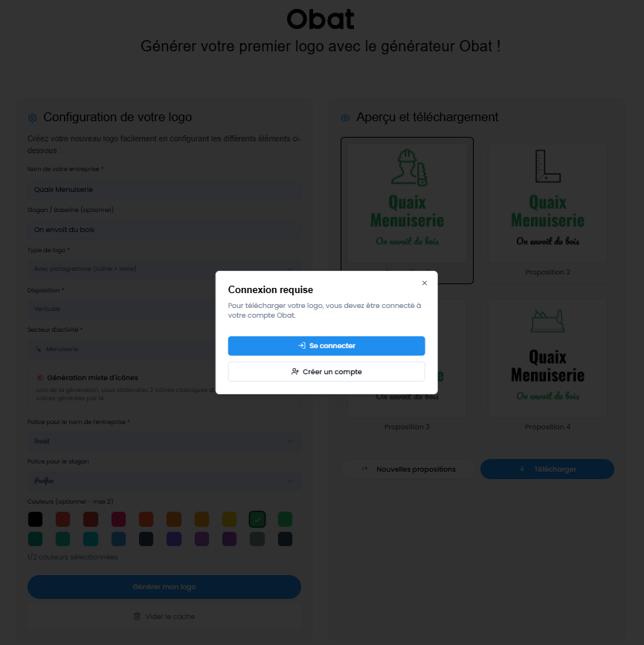Click the wood plane pictogram in Proposition 4
Image resolution: width=644 pixels, height=645 pixels.
(547, 321)
